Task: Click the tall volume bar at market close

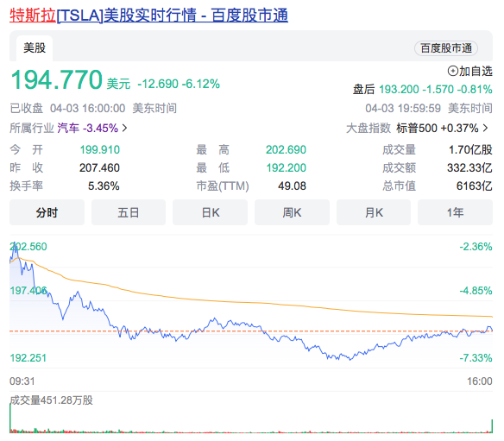Action: [x=492, y=425]
